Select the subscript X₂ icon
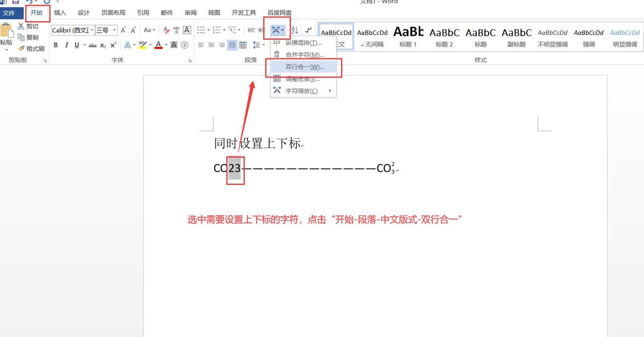 tap(103, 45)
